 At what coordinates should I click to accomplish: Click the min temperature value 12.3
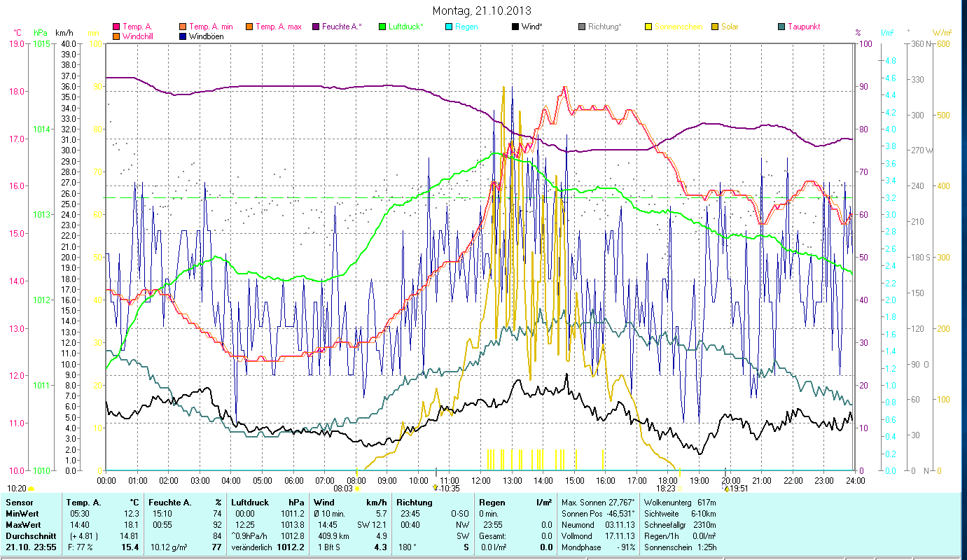point(132,514)
